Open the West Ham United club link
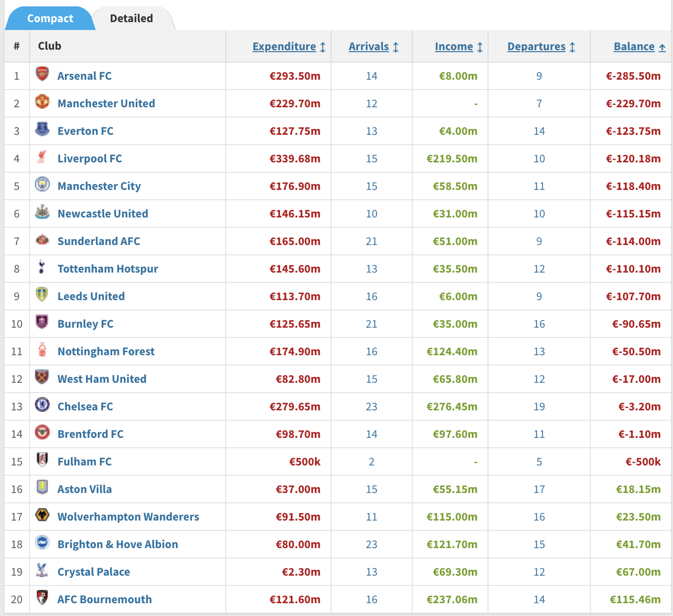 102,379
